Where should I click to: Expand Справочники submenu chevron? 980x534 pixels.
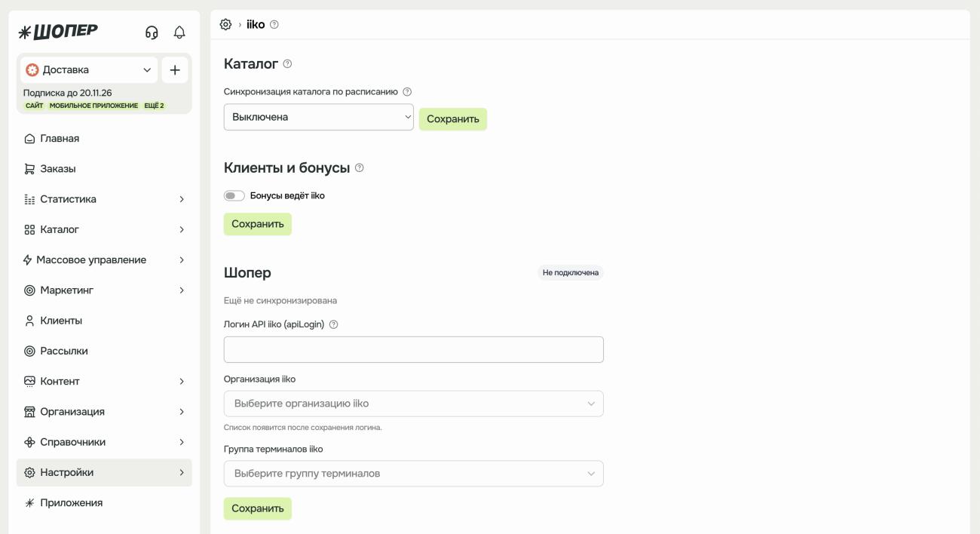[x=182, y=442]
